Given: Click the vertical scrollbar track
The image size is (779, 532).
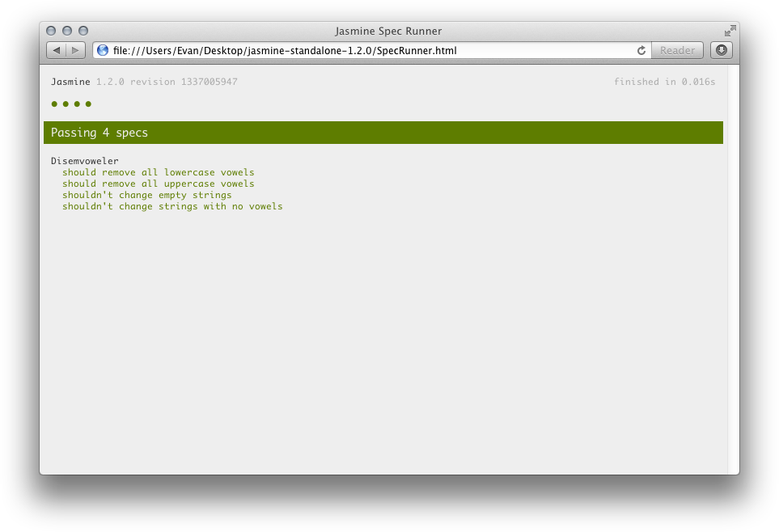Looking at the screenshot, I should tap(733, 269).
